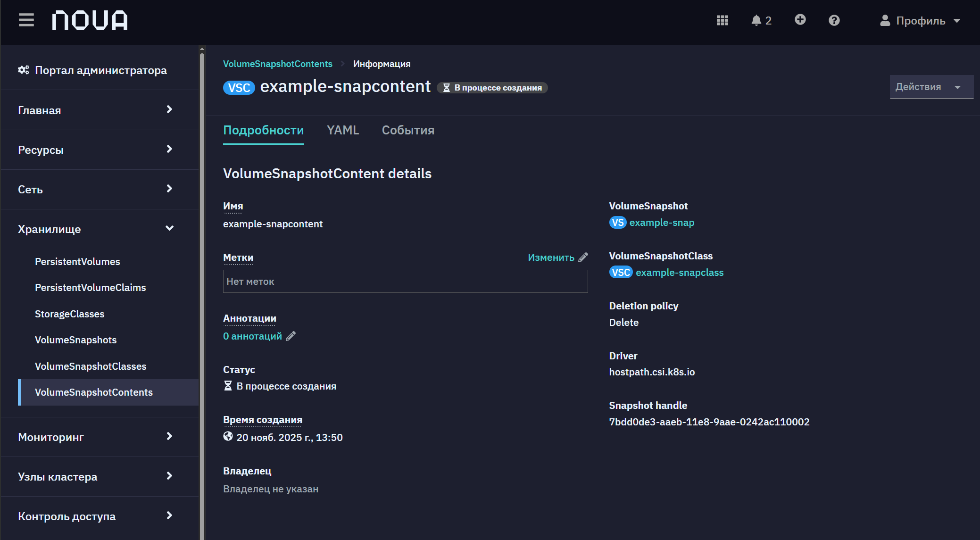Open StorageClasses in sidebar

tap(69, 314)
